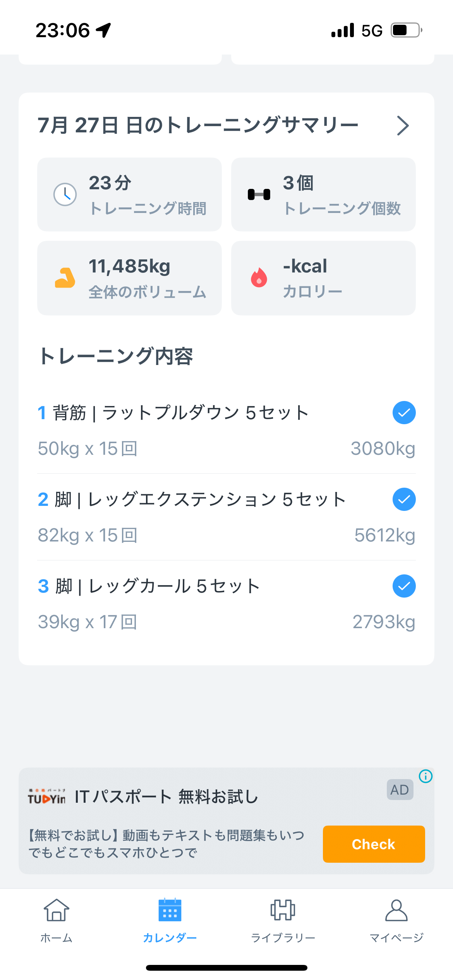Tap the TUDYin ad logo
The image size is (453, 980).
[46, 797]
